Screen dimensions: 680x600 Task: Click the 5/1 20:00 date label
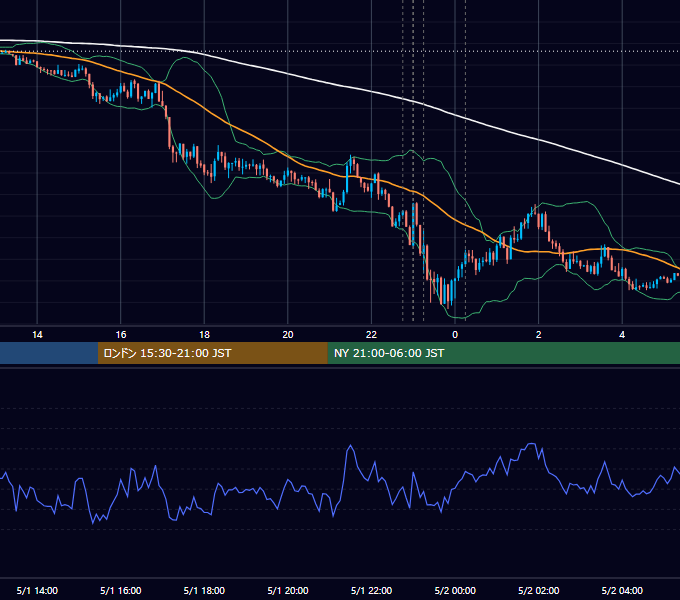click(x=288, y=590)
